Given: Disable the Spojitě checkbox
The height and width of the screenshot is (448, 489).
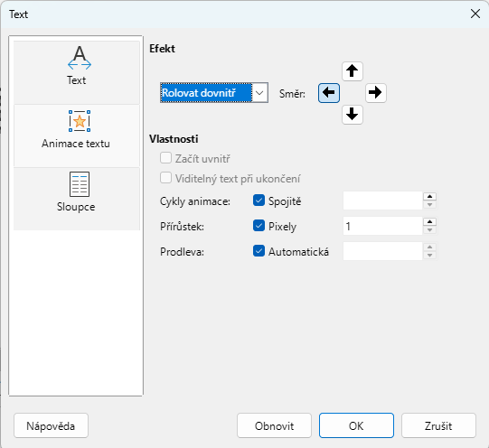Looking at the screenshot, I should (x=259, y=201).
